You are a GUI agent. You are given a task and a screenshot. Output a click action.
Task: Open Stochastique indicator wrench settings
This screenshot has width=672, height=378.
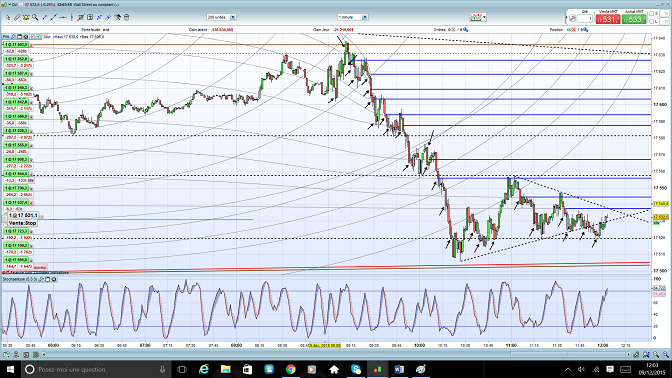pyautogui.click(x=42, y=279)
